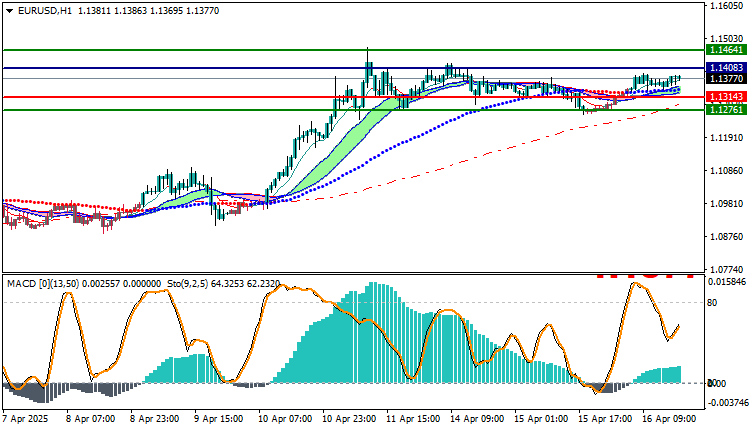Viewport: 750px width, 430px height.
Task: Click the 1.16050 price scale value
Action: [x=727, y=6]
